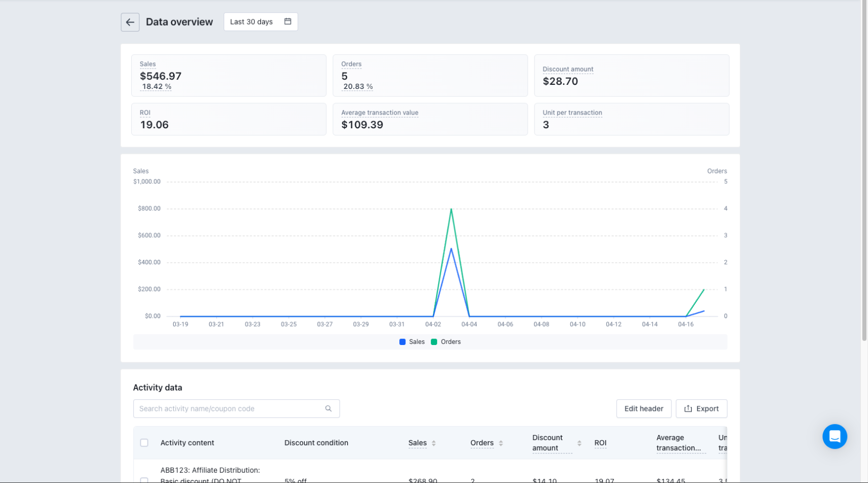
Task: Check the ABB123 Affiliate Distribution row checkbox
Action: pyautogui.click(x=144, y=480)
